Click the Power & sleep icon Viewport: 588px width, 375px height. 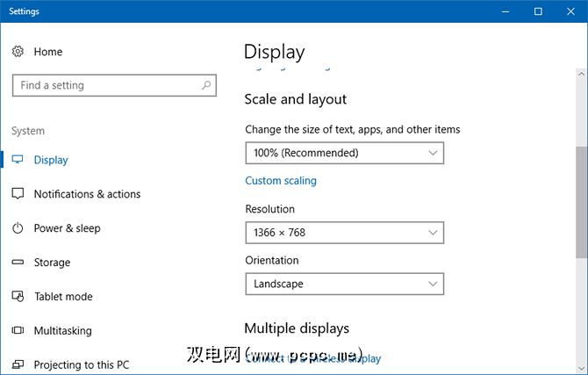click(x=18, y=228)
